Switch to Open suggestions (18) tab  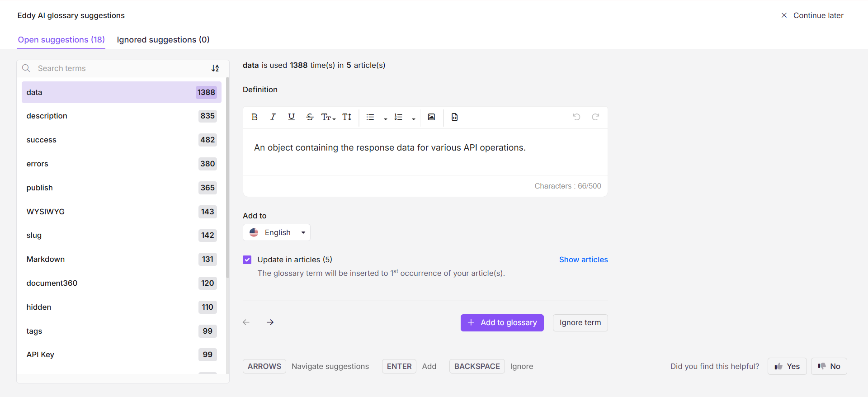(x=61, y=40)
